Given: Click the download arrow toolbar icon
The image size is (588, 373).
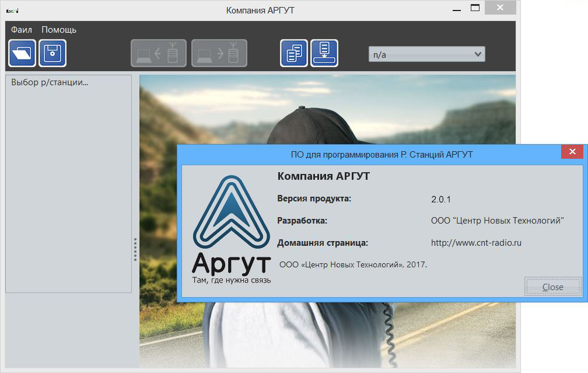Looking at the screenshot, I should (324, 54).
